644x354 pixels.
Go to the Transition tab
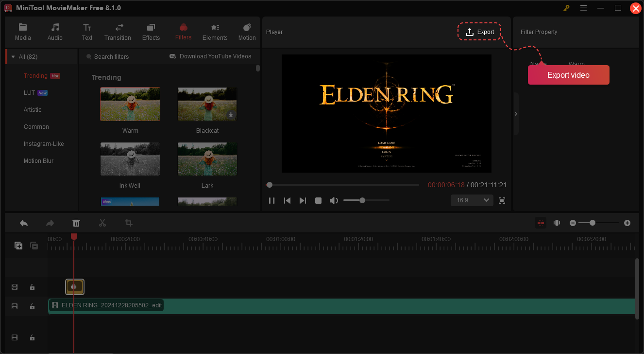(118, 32)
